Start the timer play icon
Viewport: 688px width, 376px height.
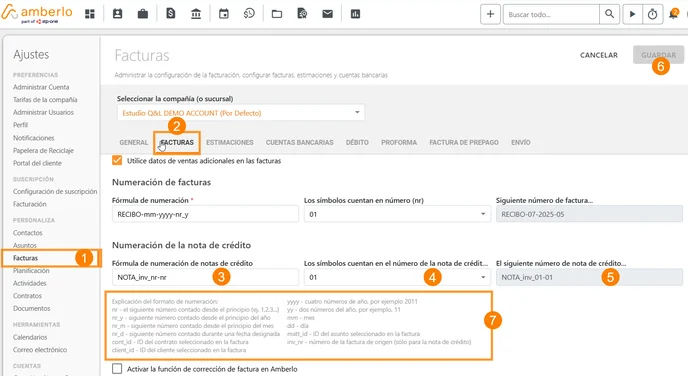[x=632, y=14]
